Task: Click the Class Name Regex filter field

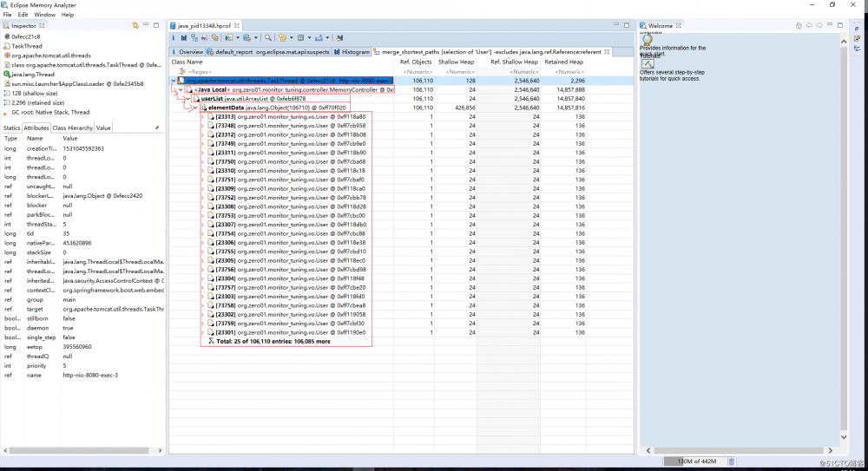Action: pyautogui.click(x=226, y=71)
